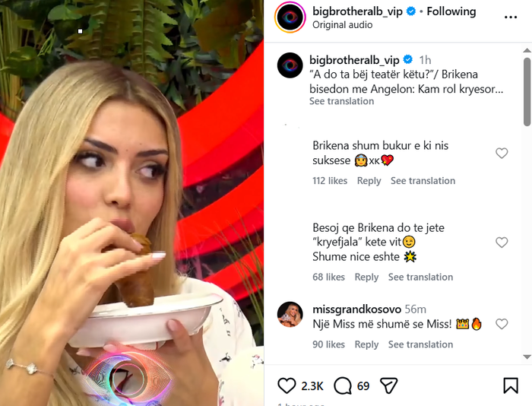Viewport: 532px width, 406px height.
Task: Expand caption via See translation link
Action: pyautogui.click(x=341, y=101)
